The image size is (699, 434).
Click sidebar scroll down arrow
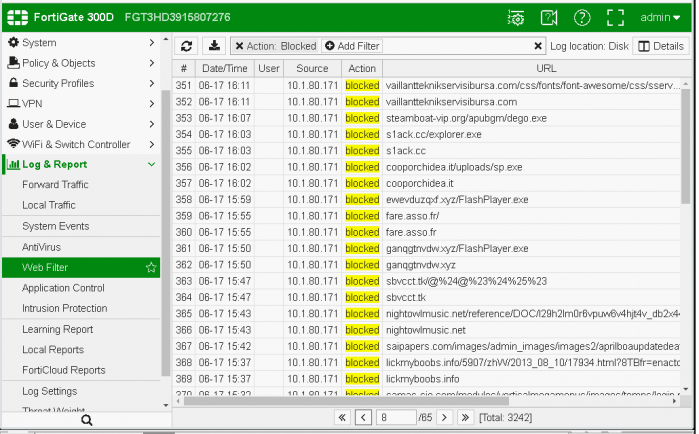coord(166,405)
